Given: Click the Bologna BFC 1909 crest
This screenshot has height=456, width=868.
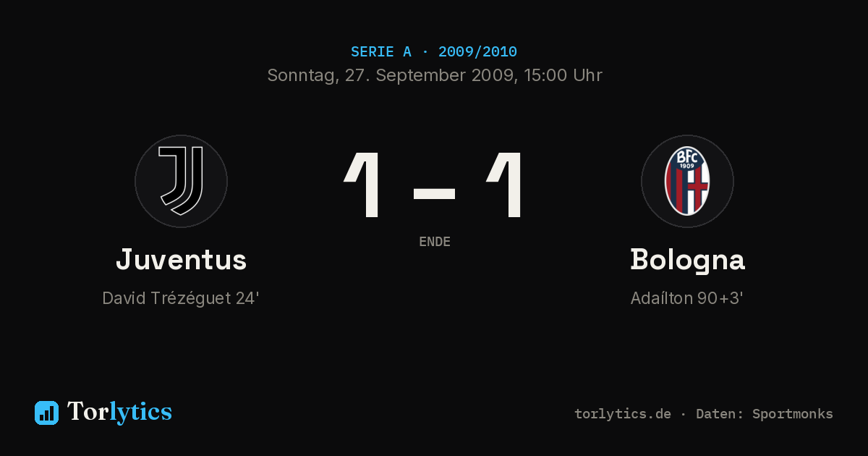Looking at the screenshot, I should pos(687,181).
